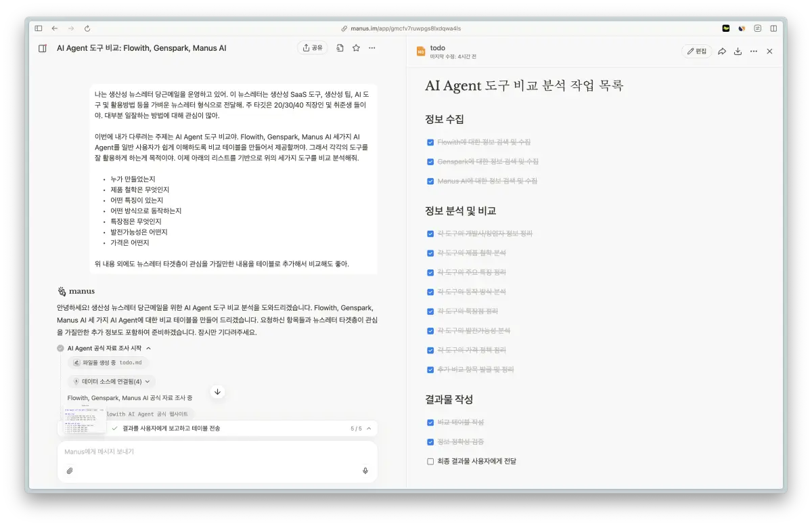Click the 결과물 작성 heading

click(x=449, y=399)
